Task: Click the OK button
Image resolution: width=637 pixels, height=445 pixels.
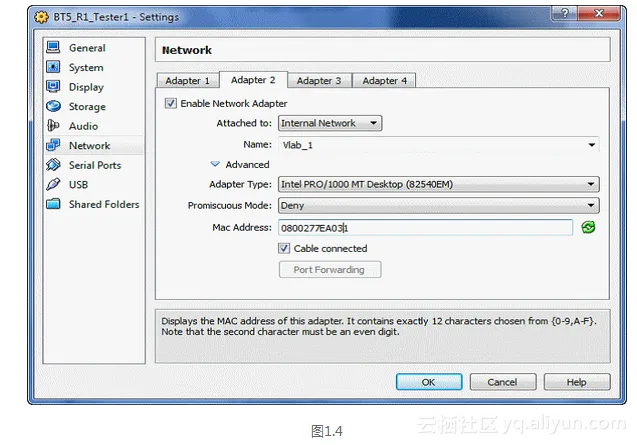Action: tap(429, 382)
